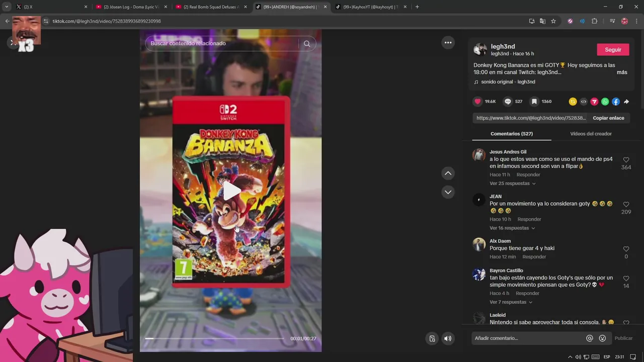Open more share options arrow
The width and height of the screenshot is (644, 362).
626,102
